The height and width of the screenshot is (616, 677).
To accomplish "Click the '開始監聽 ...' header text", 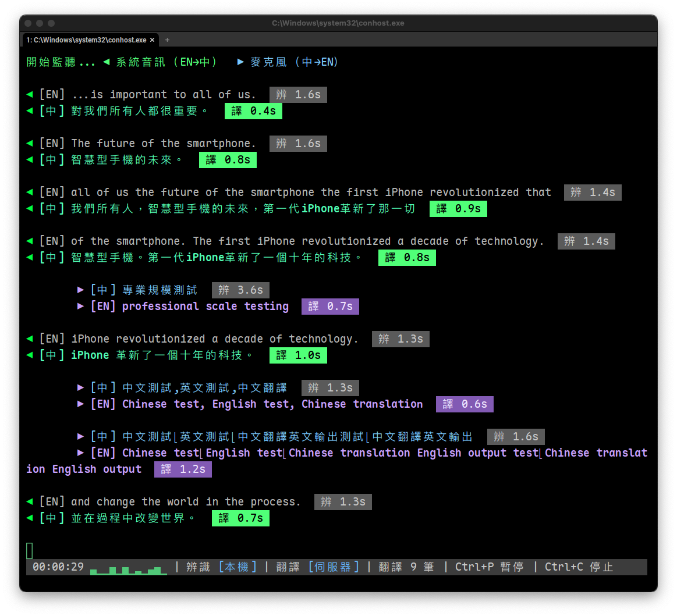I will (61, 62).
